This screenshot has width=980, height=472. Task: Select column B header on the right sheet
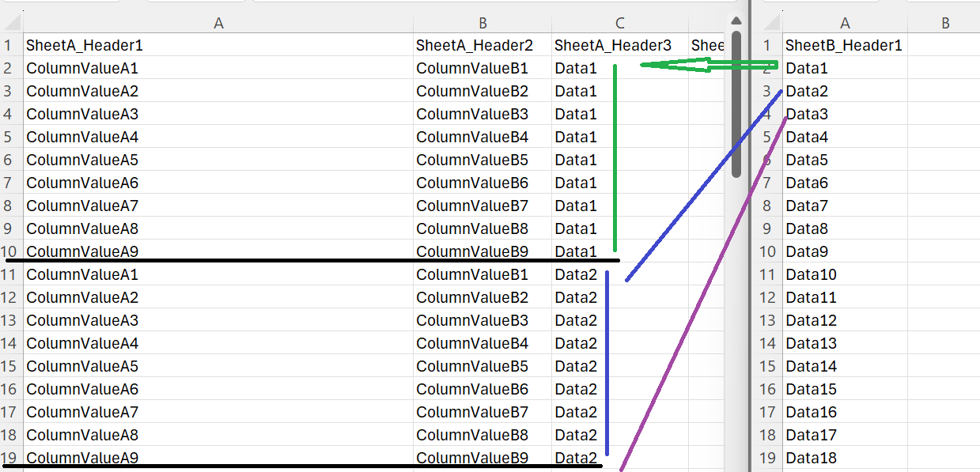coord(945,22)
